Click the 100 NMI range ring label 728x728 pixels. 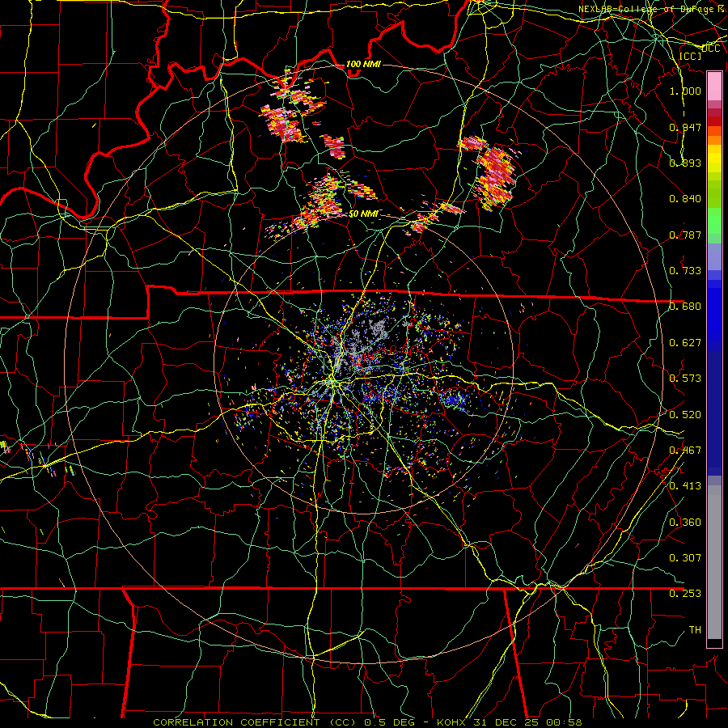tap(363, 64)
